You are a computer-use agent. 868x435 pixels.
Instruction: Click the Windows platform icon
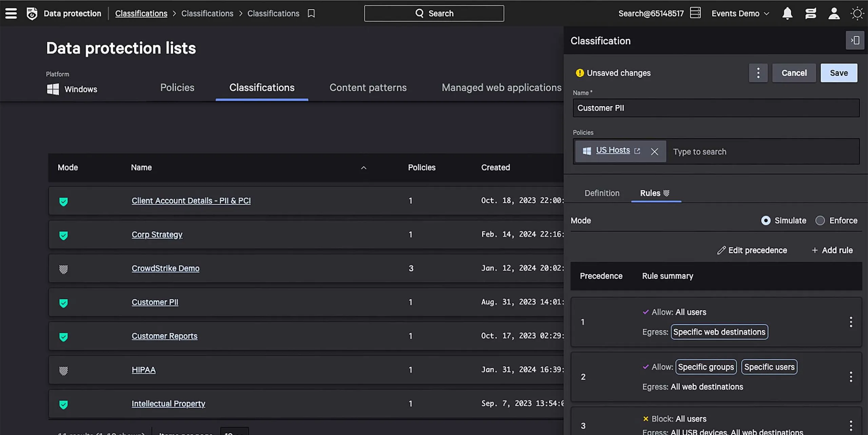tap(53, 89)
